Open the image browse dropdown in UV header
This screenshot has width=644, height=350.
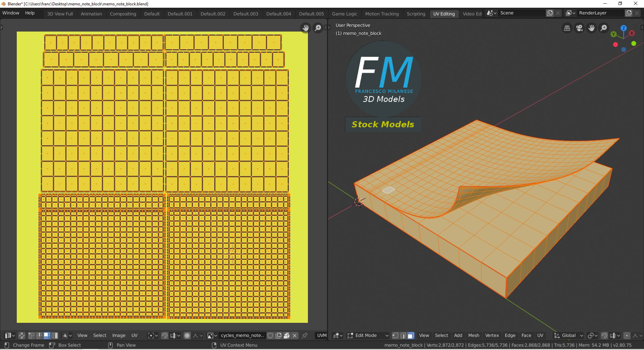[212, 335]
